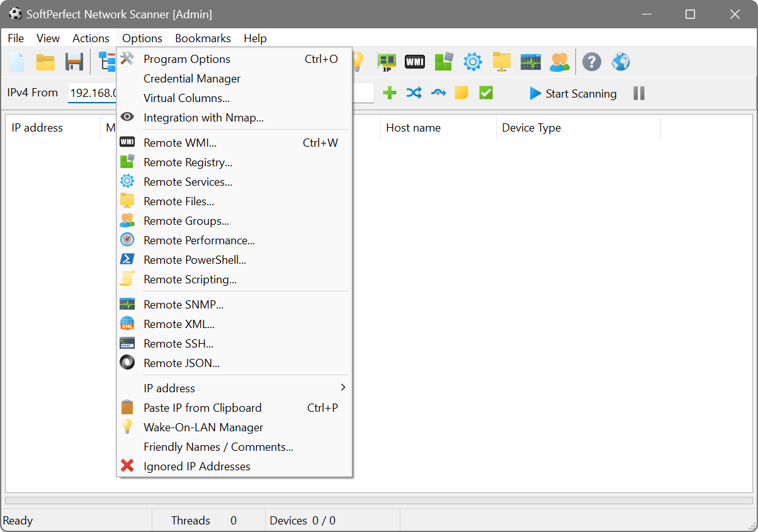Viewport: 758px width, 532px height.
Task: Click the shuffle IP order icon
Action: point(414,92)
